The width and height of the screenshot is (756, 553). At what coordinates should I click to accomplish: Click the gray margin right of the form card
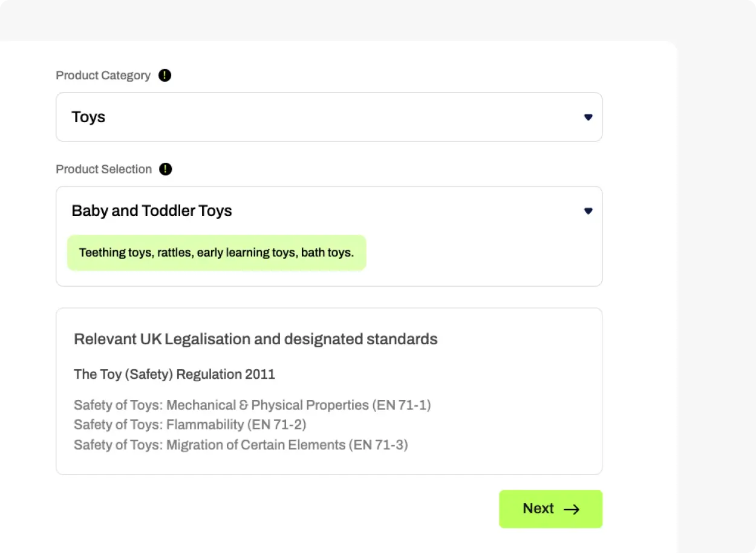pyautogui.click(x=717, y=272)
